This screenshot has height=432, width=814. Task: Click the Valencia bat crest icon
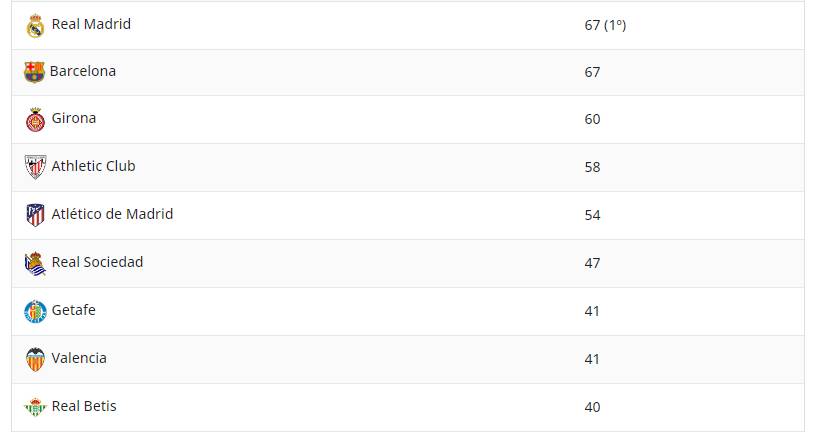coord(35,359)
